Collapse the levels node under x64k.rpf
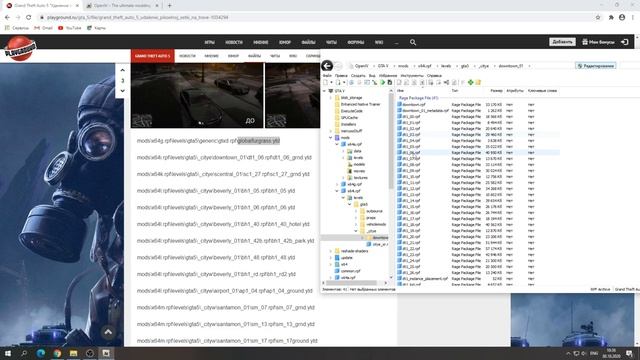640x360 pixels. 343,198
